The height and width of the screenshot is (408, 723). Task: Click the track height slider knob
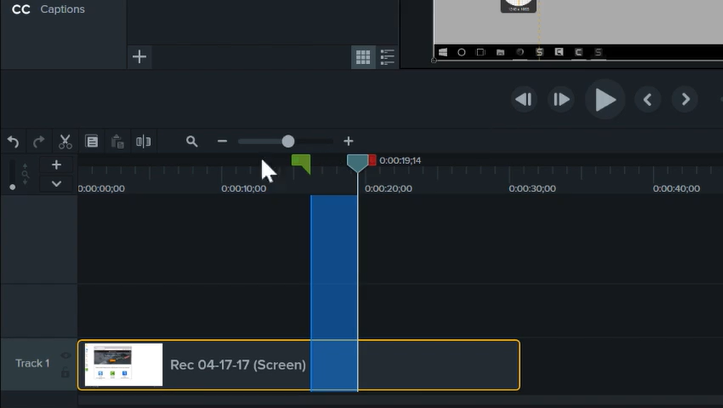(12, 187)
